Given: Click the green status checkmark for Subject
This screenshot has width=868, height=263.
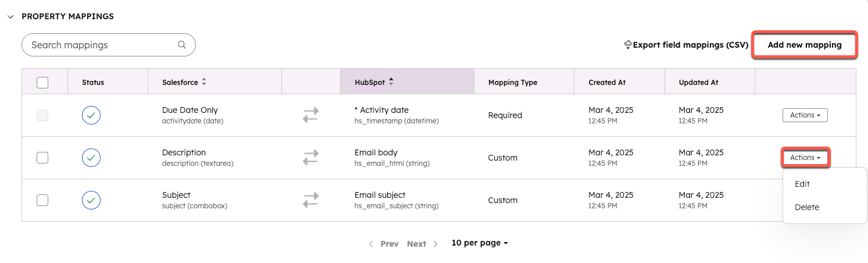Looking at the screenshot, I should 91,200.
